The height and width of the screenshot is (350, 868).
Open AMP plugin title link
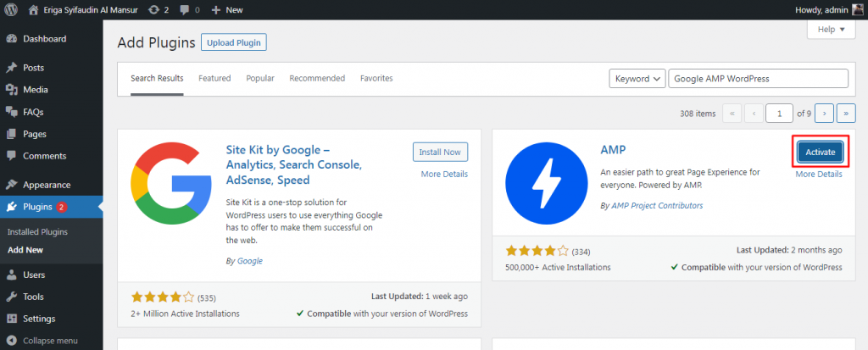click(x=613, y=150)
